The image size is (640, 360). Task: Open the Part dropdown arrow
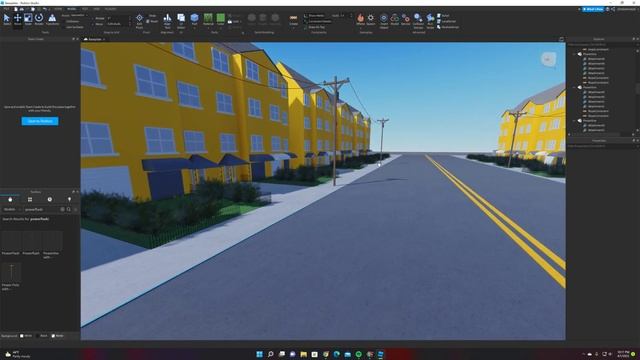194,27
